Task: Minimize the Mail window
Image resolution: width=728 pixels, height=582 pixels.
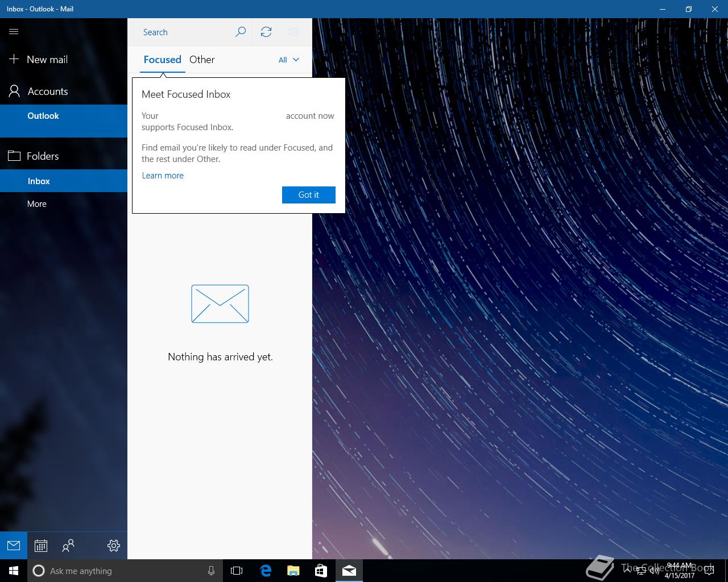Action: (x=663, y=9)
